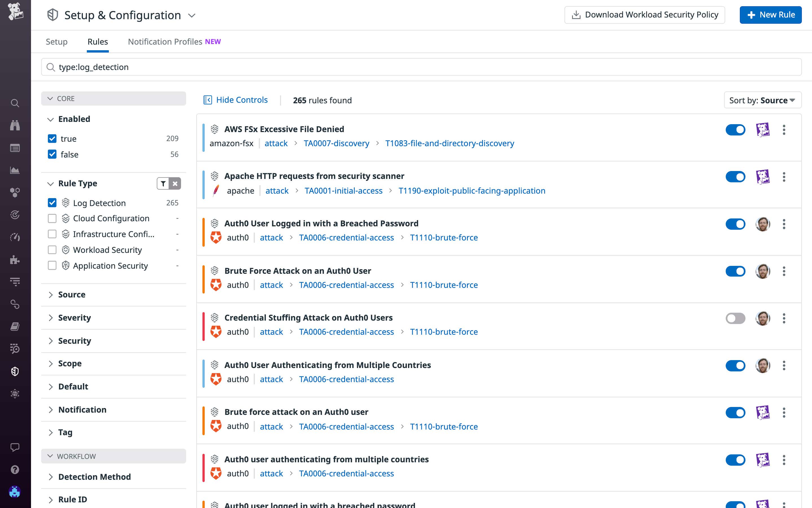812x508 pixels.
Task: Enable the Credential Stuffing Attack on Auth0 Users rule
Action: 736,318
